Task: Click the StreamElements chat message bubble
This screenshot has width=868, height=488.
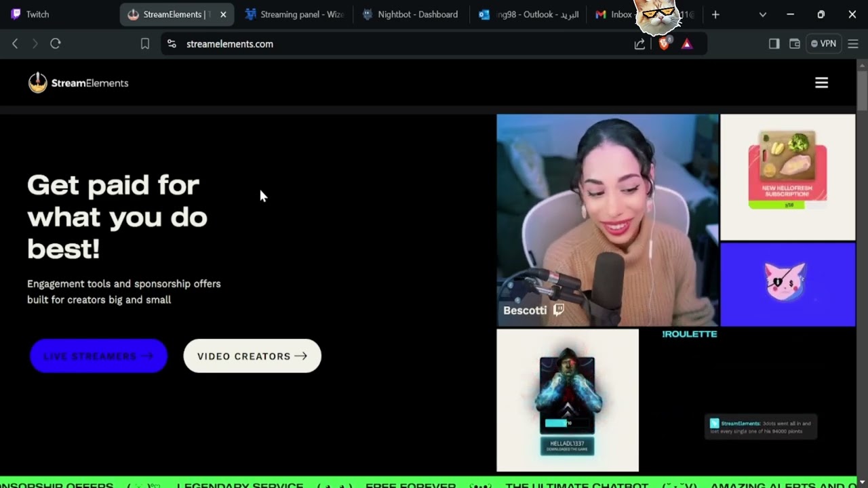Action: [761, 427]
